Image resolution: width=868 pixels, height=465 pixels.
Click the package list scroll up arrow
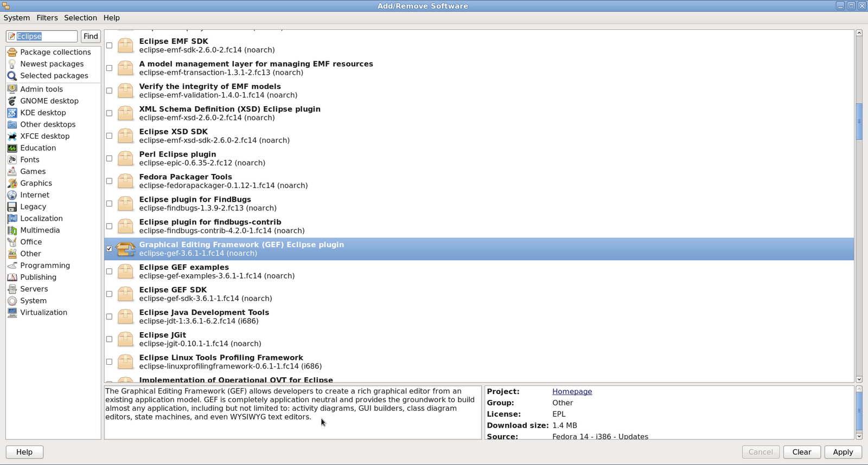coord(859,33)
